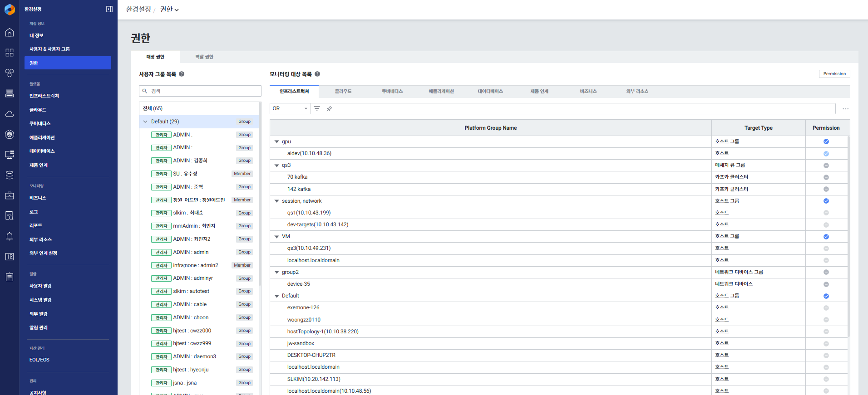Click the cloud icon in left rail
Image resolution: width=868 pixels, height=395 pixels.
pos(10,114)
